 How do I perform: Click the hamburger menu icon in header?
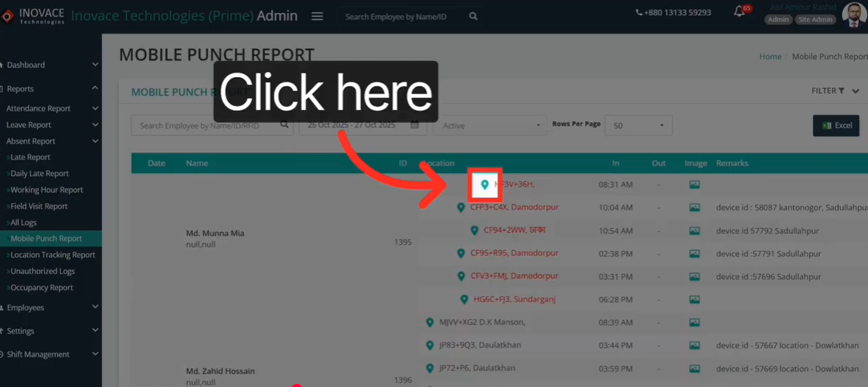[317, 17]
